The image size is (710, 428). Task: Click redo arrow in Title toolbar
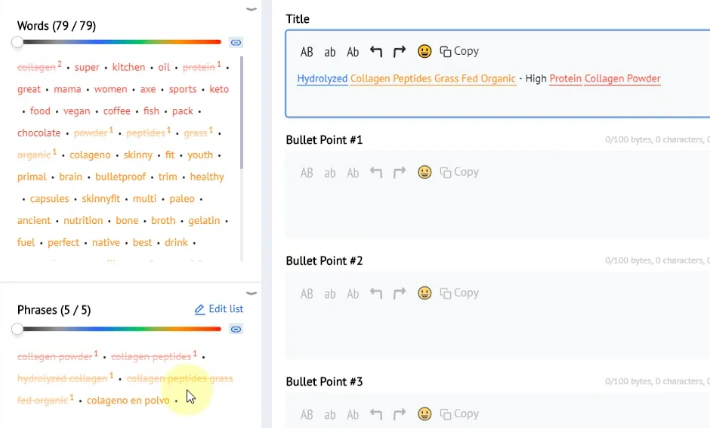coord(399,52)
